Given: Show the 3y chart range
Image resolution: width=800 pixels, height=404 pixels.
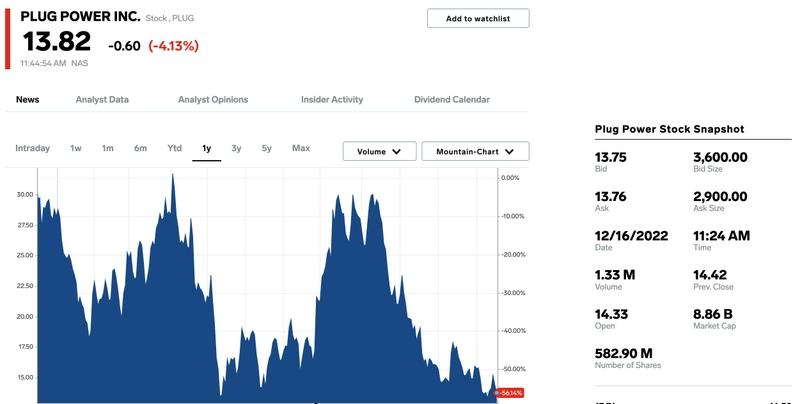Looking at the screenshot, I should (236, 148).
